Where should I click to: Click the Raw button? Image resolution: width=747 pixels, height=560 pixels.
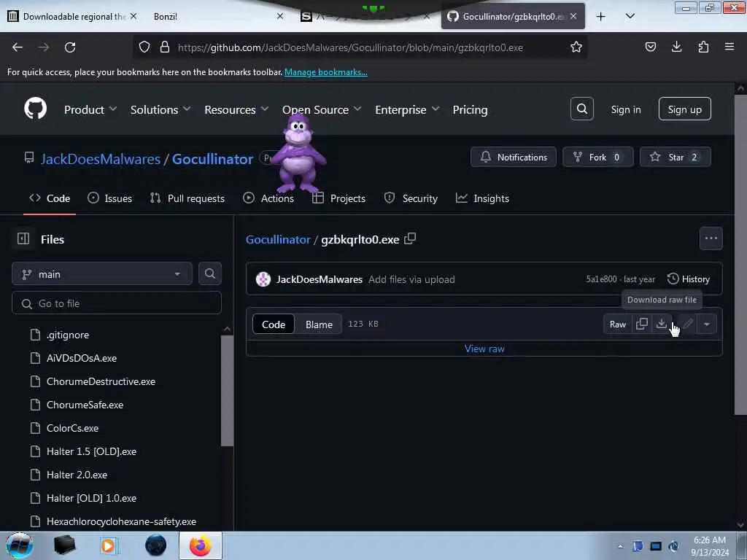point(617,324)
